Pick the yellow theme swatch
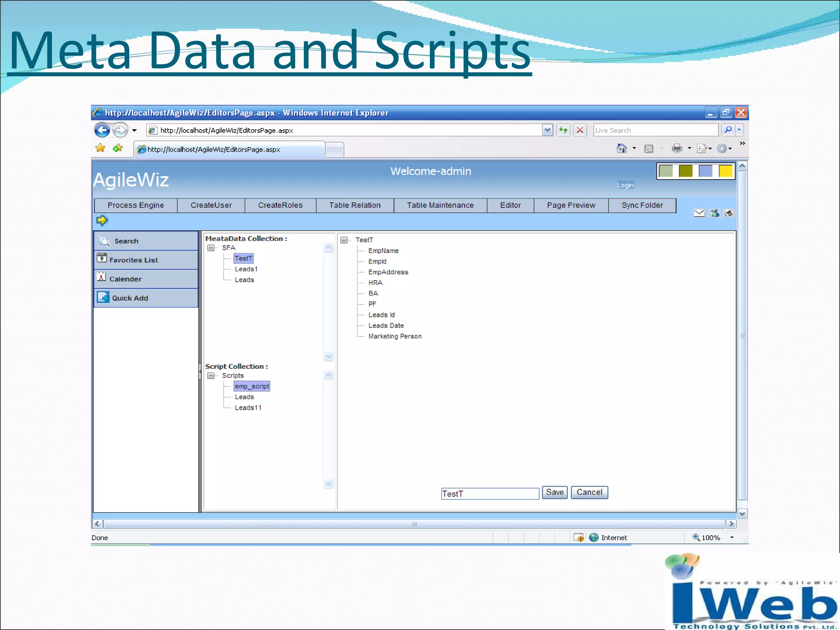The image size is (840, 630). (726, 171)
